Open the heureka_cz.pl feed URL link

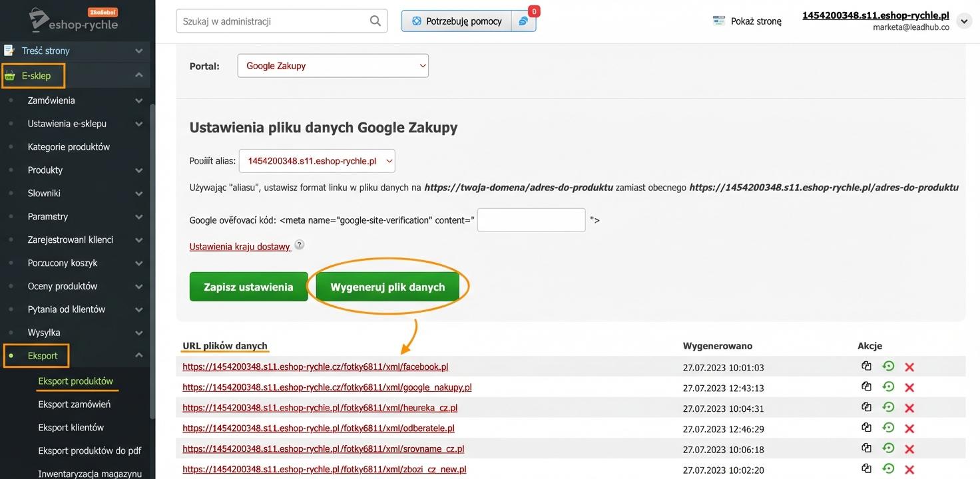click(x=320, y=408)
